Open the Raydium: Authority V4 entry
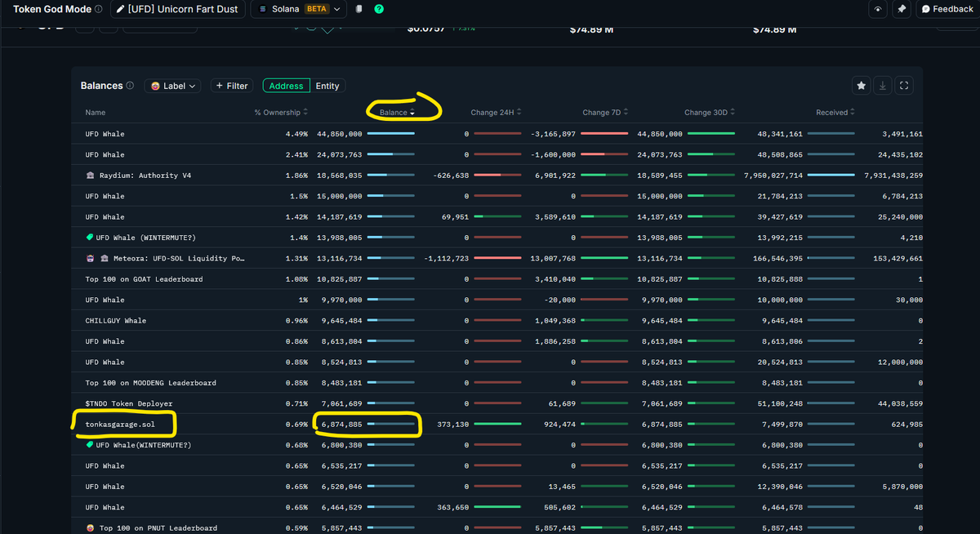Screen dimensions: 980x534 click(145, 176)
